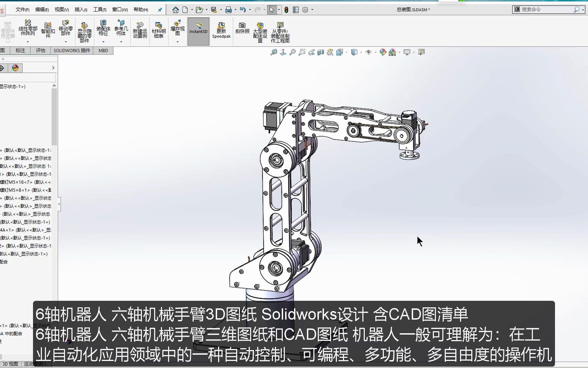Image resolution: width=588 pixels, height=368 pixels.
Task: Open the 插入 menu
Action: (x=80, y=9)
